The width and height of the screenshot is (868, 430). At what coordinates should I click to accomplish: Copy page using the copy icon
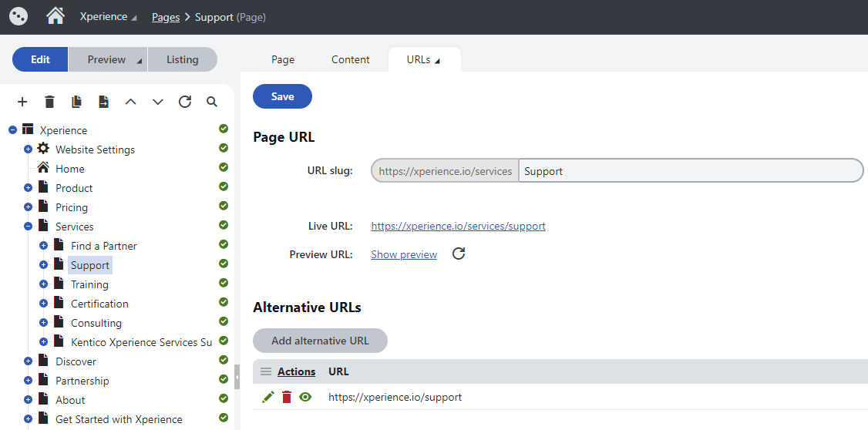pos(76,102)
